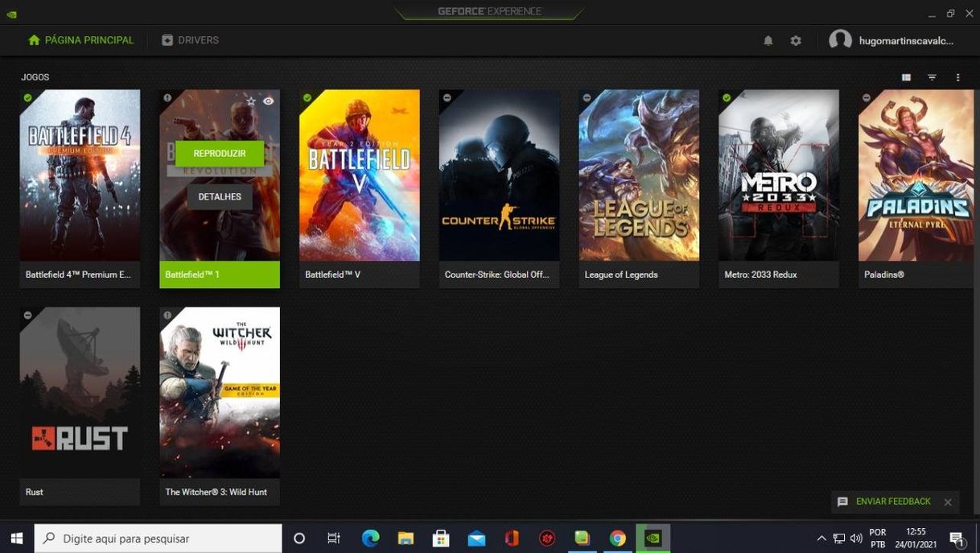Click the status badge on Rust tile
This screenshot has height=553, width=980.
(x=28, y=316)
